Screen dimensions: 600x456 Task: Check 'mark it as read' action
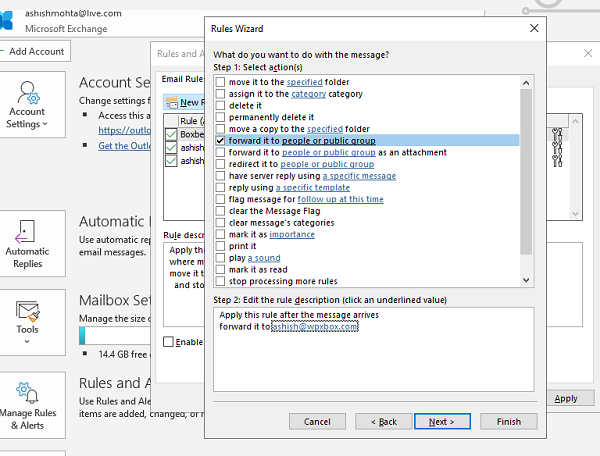pos(220,269)
